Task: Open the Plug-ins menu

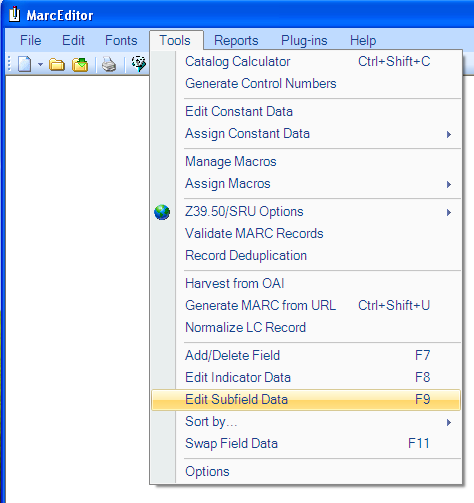Action: tap(304, 41)
